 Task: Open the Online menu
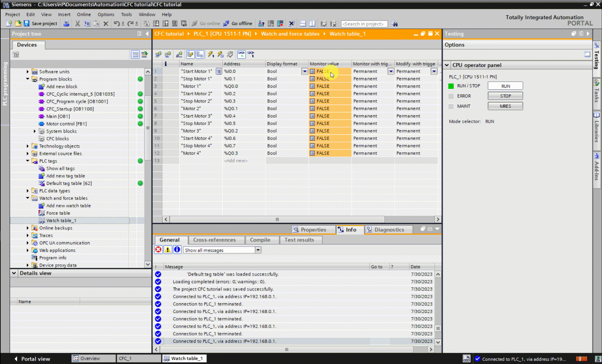tap(84, 14)
